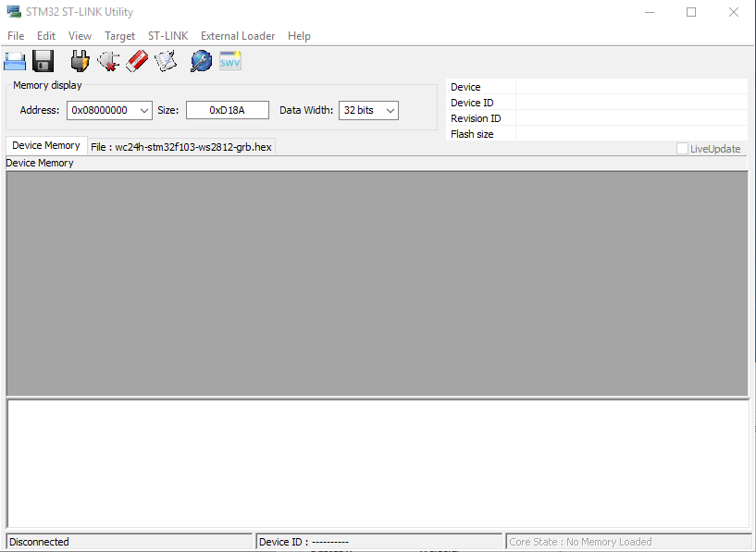Open the View menu
The height and width of the screenshot is (552, 756).
(80, 36)
